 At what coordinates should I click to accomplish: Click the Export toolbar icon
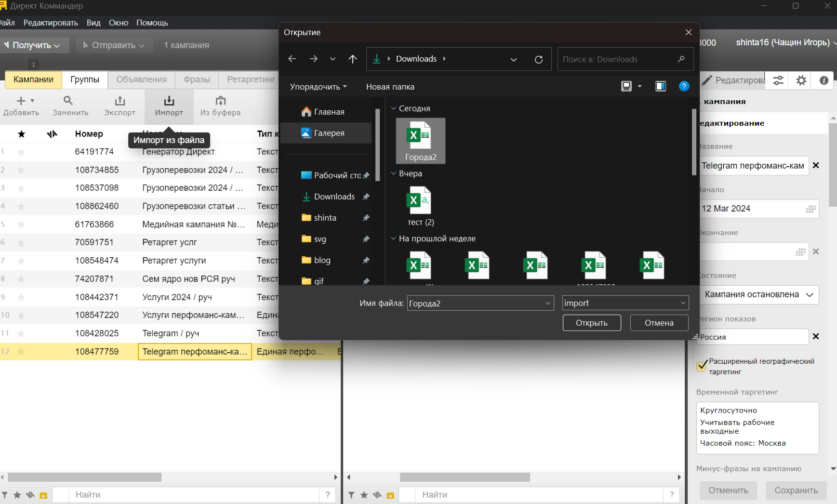120,101
